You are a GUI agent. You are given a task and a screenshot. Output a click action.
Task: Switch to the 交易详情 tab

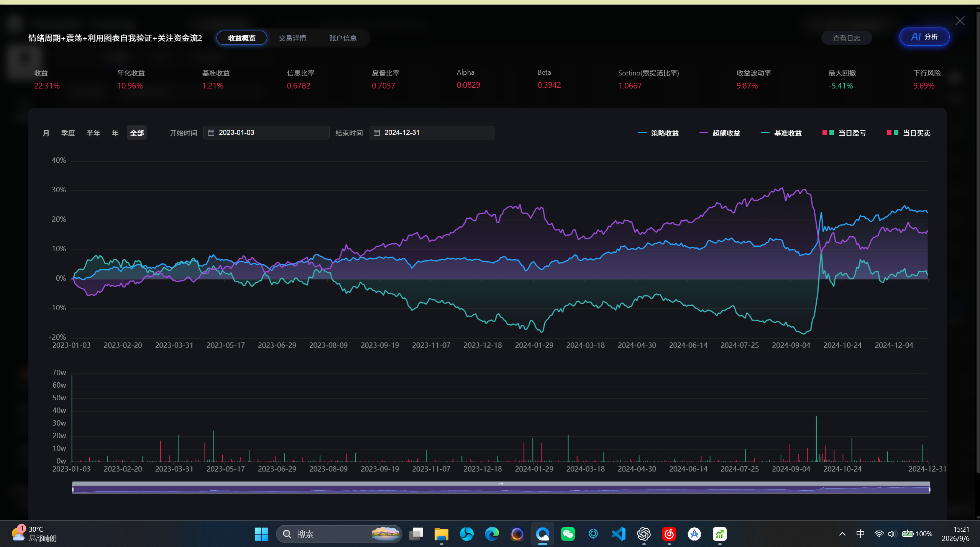coord(292,38)
